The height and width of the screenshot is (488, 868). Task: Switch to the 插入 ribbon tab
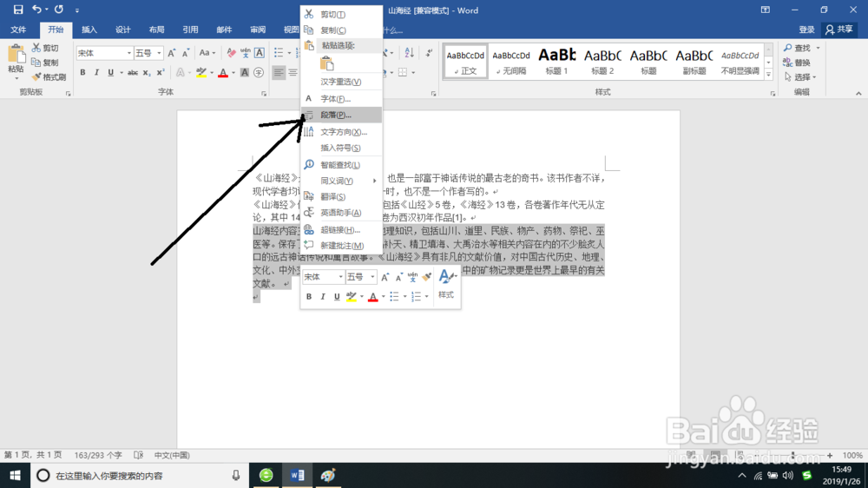click(x=89, y=30)
